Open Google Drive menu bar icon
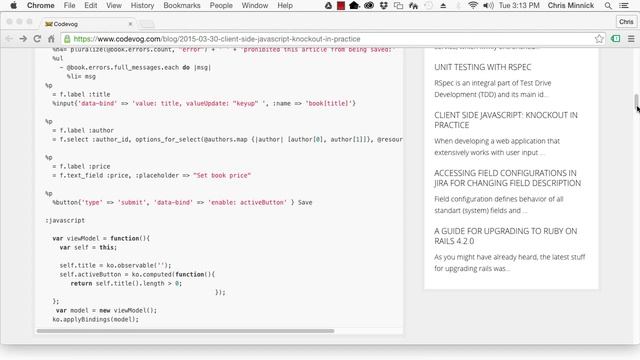 [x=328, y=5]
